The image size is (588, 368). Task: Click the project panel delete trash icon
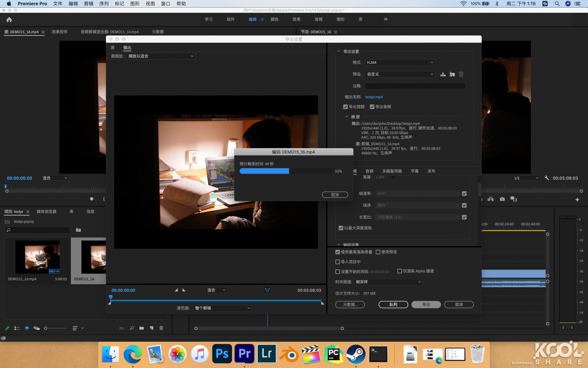click(161, 328)
